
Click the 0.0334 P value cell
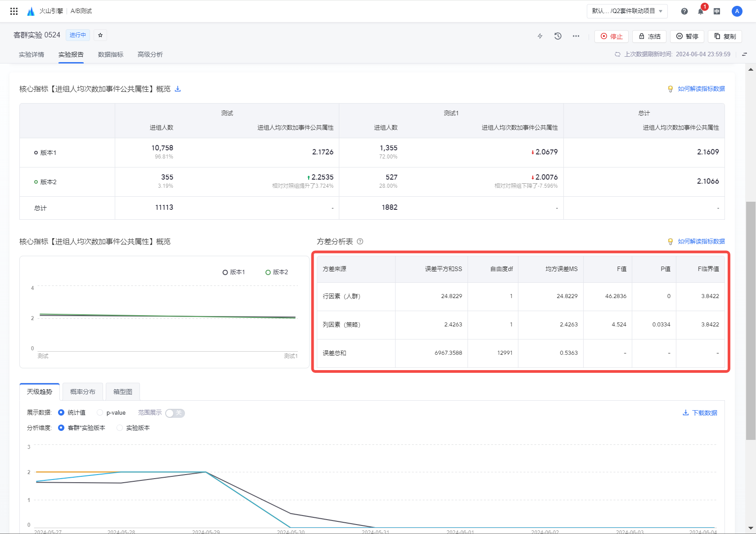click(x=661, y=325)
